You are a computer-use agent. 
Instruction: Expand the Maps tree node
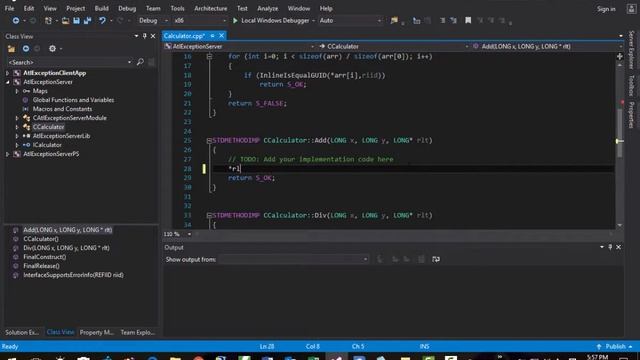coord(17,91)
